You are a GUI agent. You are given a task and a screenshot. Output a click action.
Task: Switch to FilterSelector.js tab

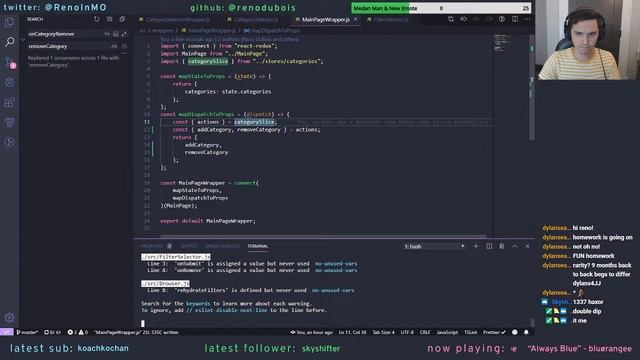click(x=388, y=19)
